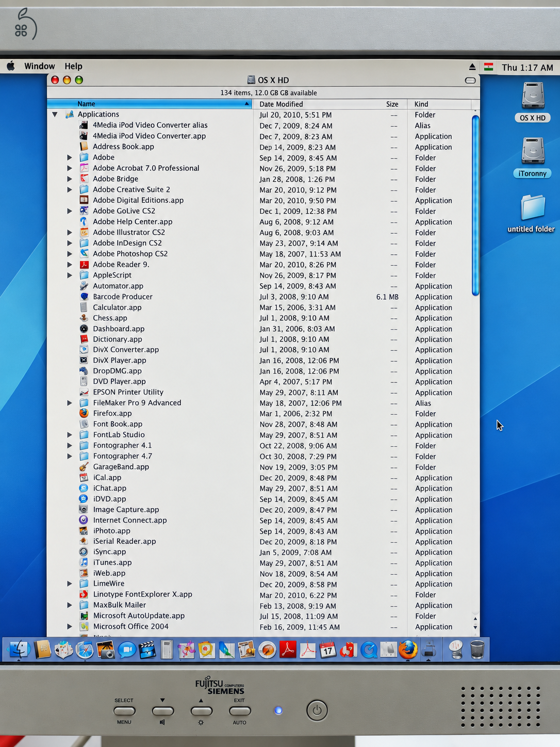Select EPSON Printer Utility row

[263, 392]
